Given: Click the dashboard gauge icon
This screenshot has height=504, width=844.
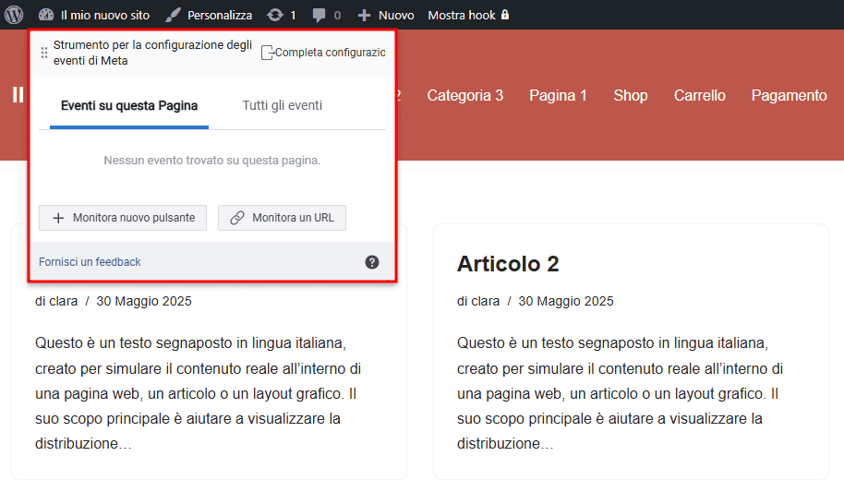Looking at the screenshot, I should pos(46,15).
